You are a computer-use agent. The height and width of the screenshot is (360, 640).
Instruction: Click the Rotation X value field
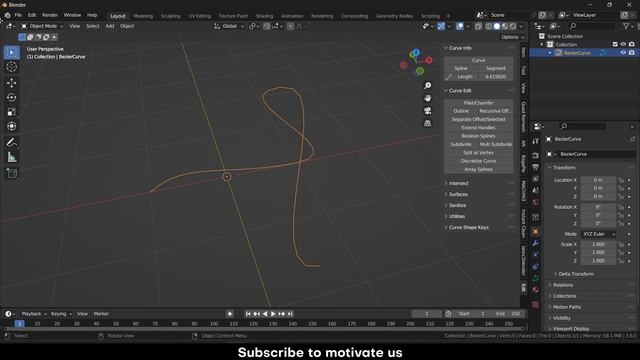pyautogui.click(x=598, y=207)
